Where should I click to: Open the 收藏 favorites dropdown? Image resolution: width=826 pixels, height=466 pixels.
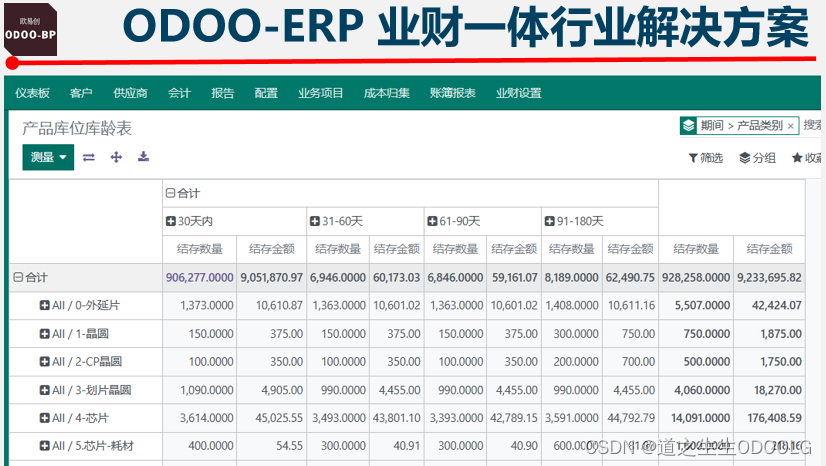[807, 157]
